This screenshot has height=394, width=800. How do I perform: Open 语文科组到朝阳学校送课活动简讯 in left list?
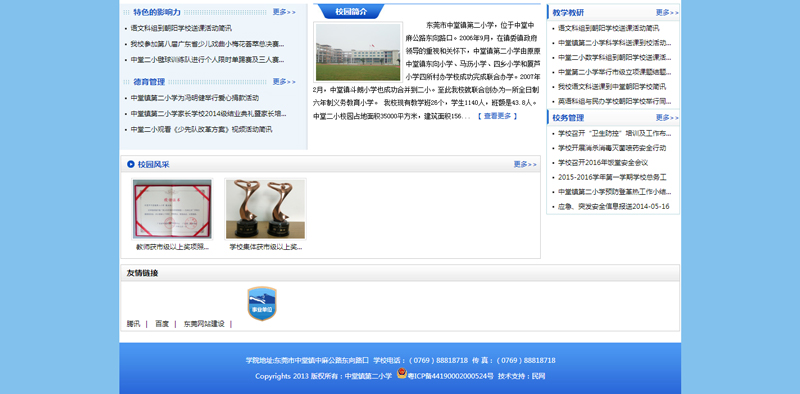181,29
